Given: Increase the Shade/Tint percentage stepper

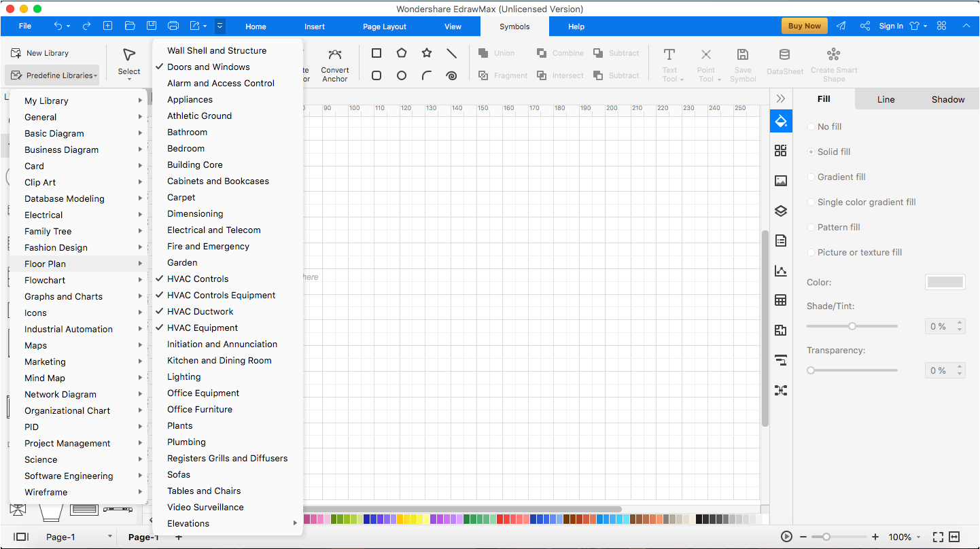Looking at the screenshot, I should point(960,323).
